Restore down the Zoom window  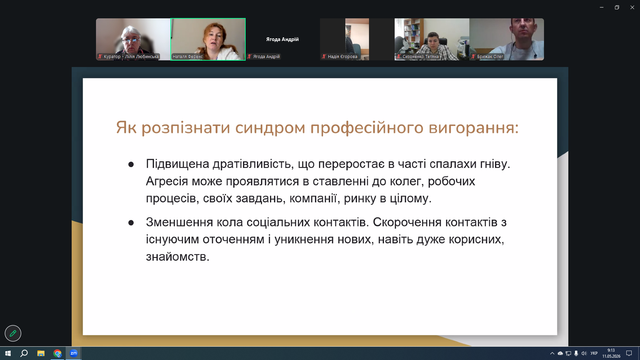coord(617,7)
